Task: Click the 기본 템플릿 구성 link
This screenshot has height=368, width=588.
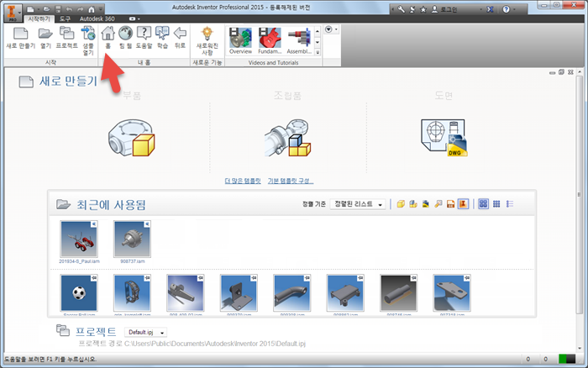Action: coord(291,181)
